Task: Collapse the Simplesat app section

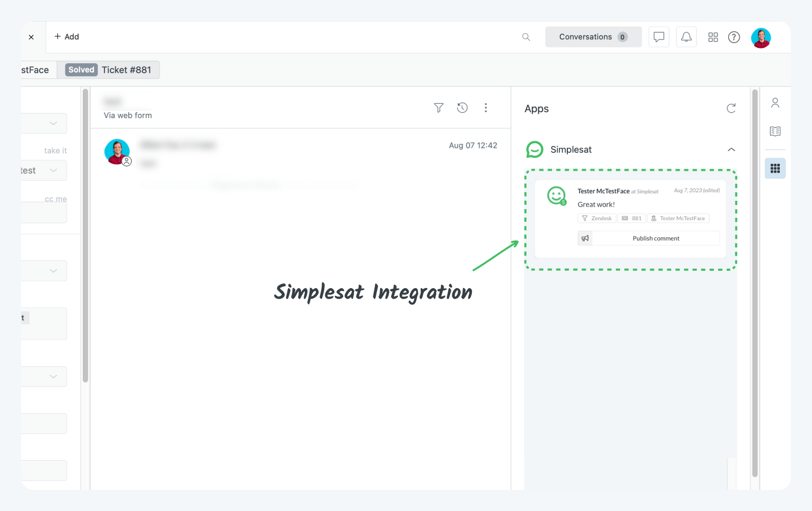Action: tap(731, 150)
